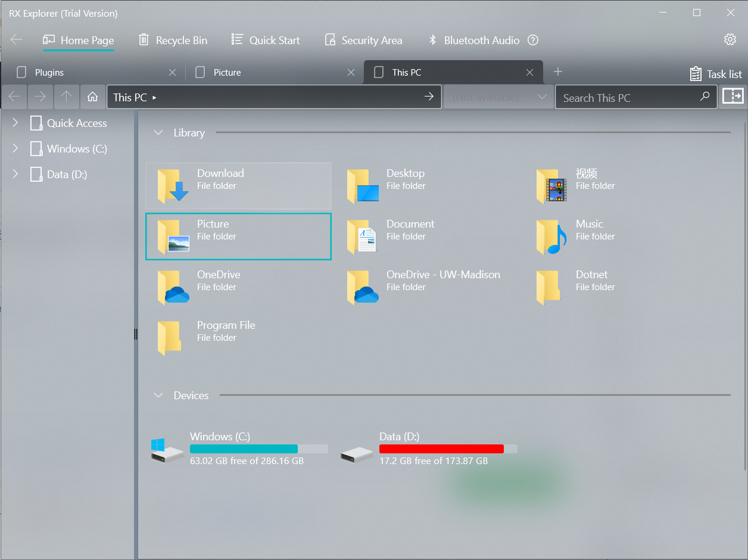Open the Recycle Bin
The height and width of the screenshot is (560, 748).
pos(173,40)
